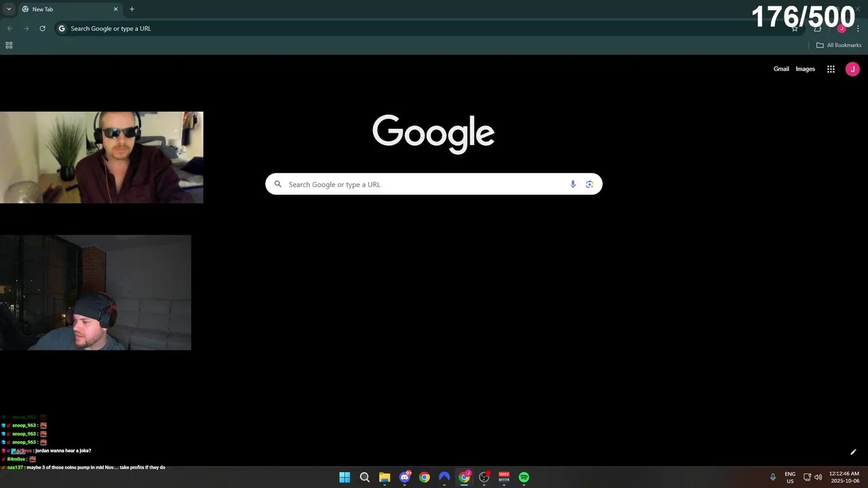The height and width of the screenshot is (488, 868).
Task: Open the All Bookmarks folder
Action: [x=839, y=45]
